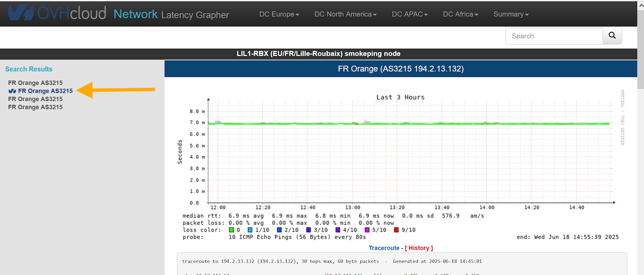Open the DC Europe dropdown menu
Screen dimensions: 644x275
(x=279, y=14)
